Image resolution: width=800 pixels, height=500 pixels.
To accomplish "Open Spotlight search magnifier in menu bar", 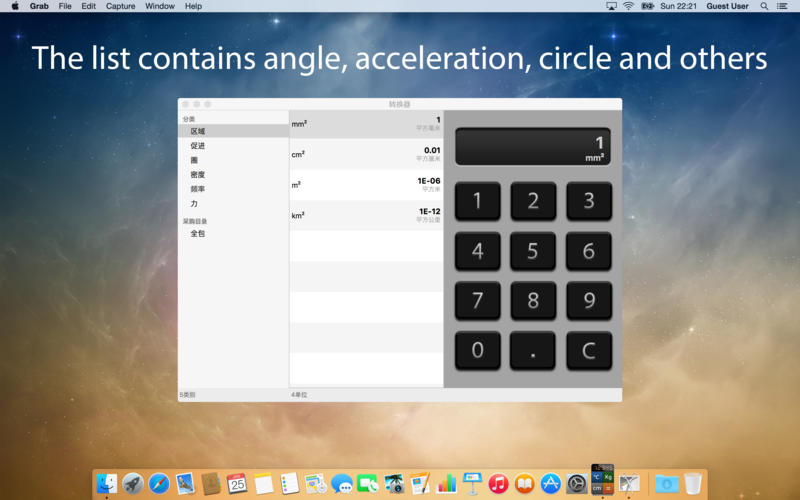I will (764, 6).
